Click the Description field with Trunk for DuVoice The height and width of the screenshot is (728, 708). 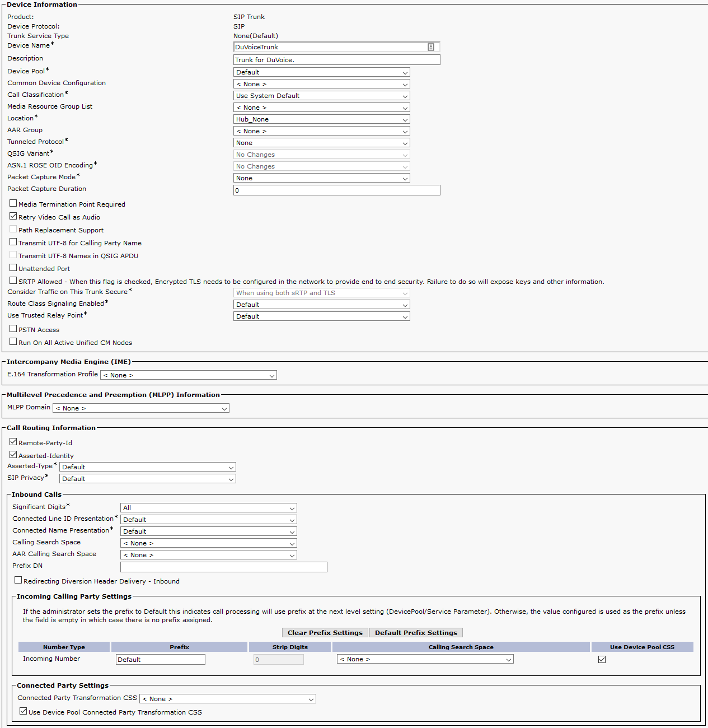point(337,60)
